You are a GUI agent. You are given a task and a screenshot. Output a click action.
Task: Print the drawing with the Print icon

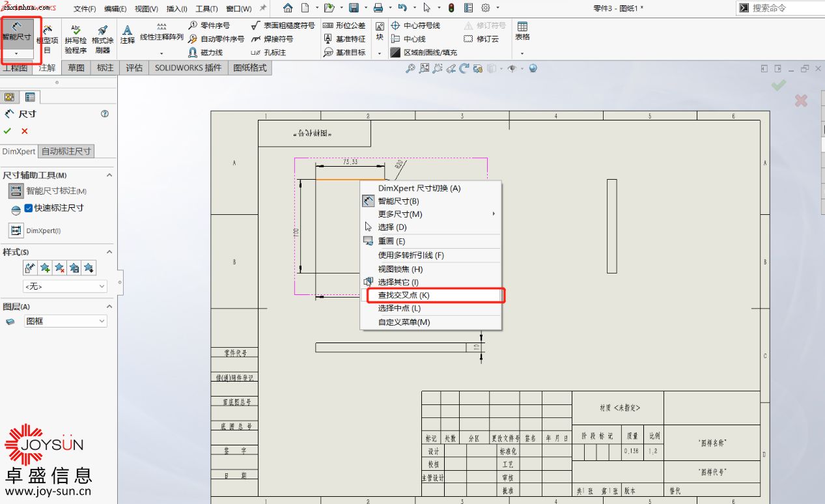pyautogui.click(x=378, y=8)
